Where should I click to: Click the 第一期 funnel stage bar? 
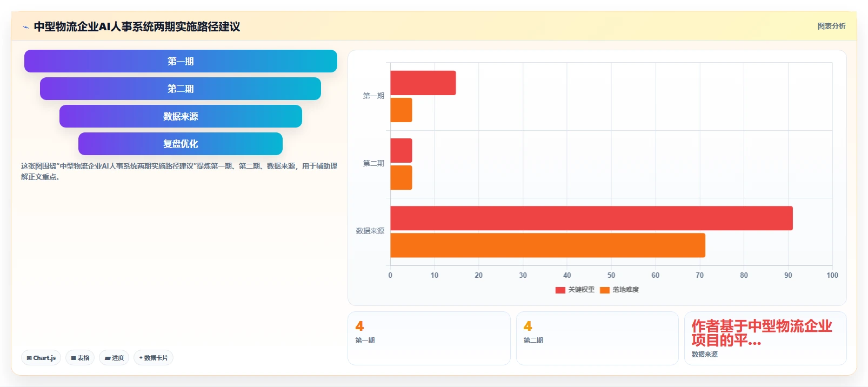[x=181, y=61]
